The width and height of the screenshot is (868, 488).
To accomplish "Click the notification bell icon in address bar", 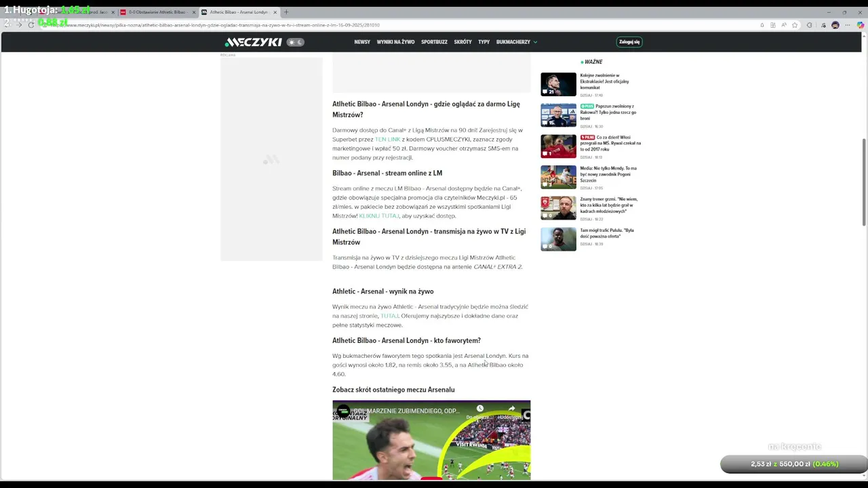I will (x=762, y=25).
